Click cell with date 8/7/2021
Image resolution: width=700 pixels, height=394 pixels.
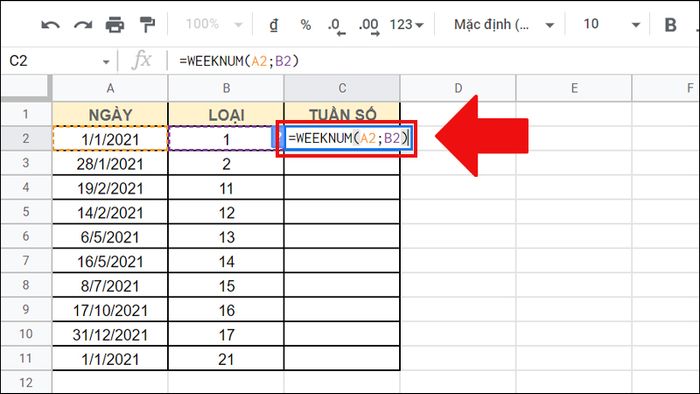point(110,286)
